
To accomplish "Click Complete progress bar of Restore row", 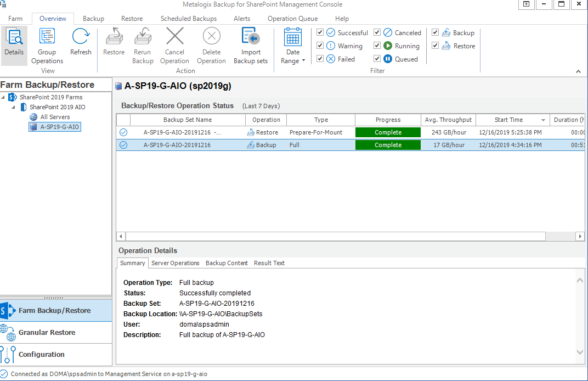I will (x=388, y=132).
